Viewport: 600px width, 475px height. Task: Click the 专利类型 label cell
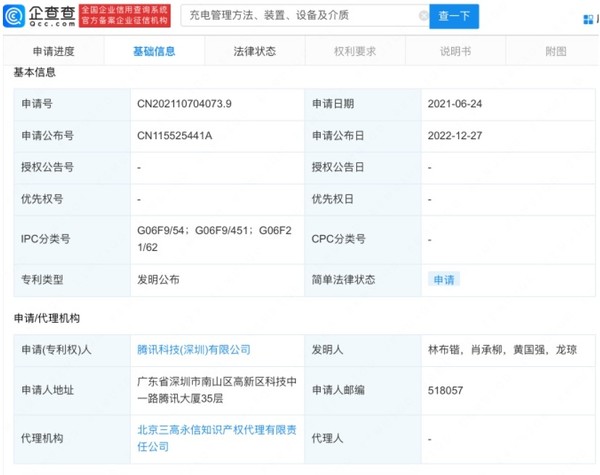72,280
